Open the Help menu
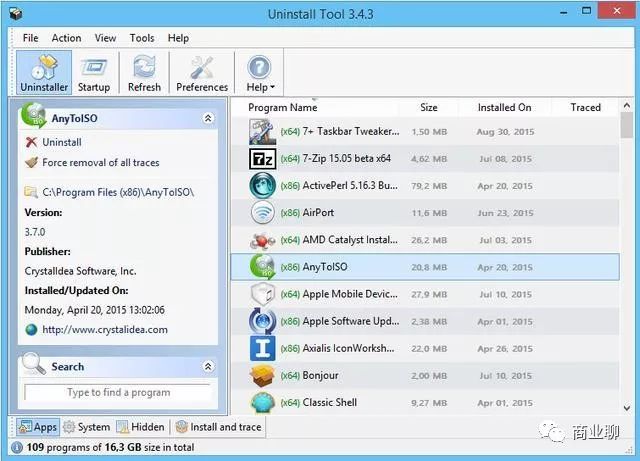640x461 pixels. coord(178,38)
